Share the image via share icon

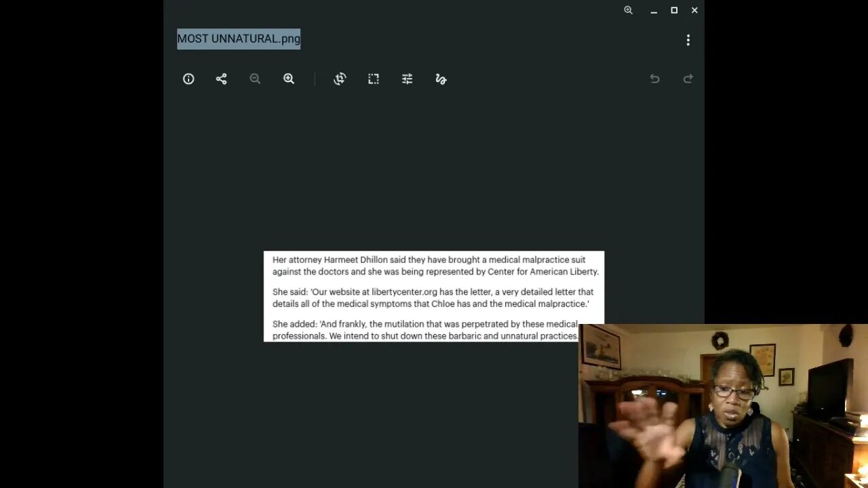[221, 79]
